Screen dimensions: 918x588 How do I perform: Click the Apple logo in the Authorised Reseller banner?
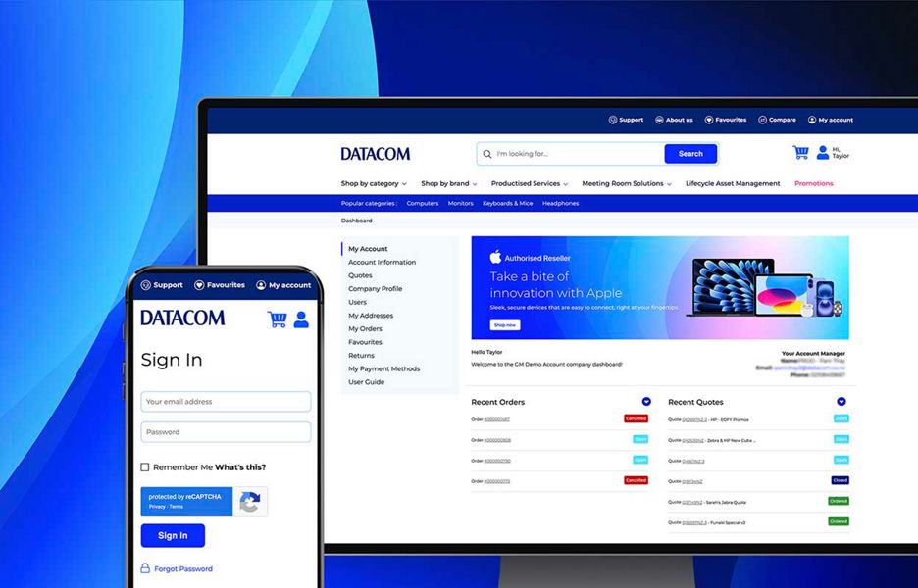[x=496, y=256]
